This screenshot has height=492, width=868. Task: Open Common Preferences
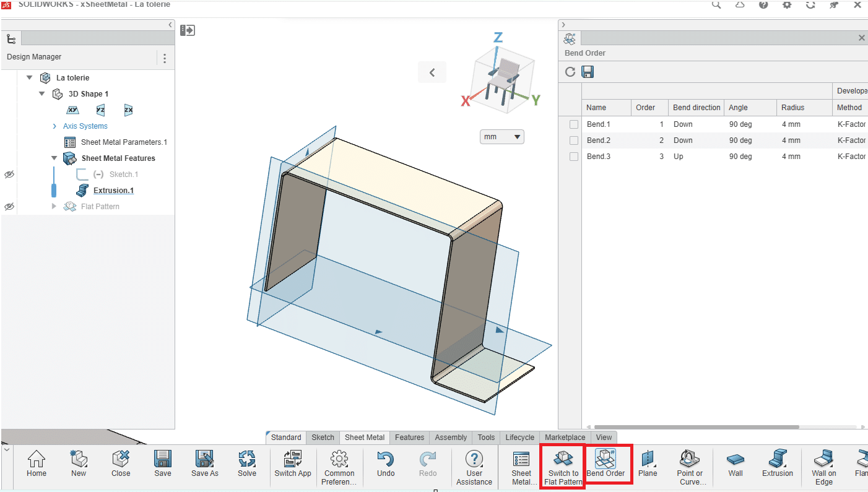point(339,467)
